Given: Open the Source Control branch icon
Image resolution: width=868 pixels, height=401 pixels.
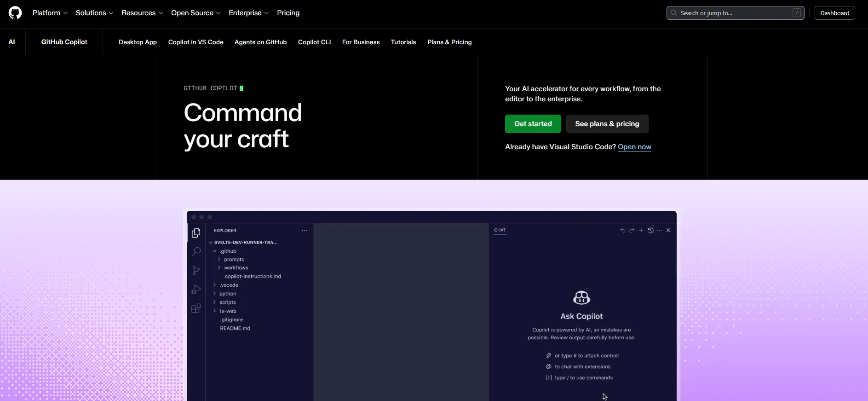Looking at the screenshot, I should [x=196, y=271].
